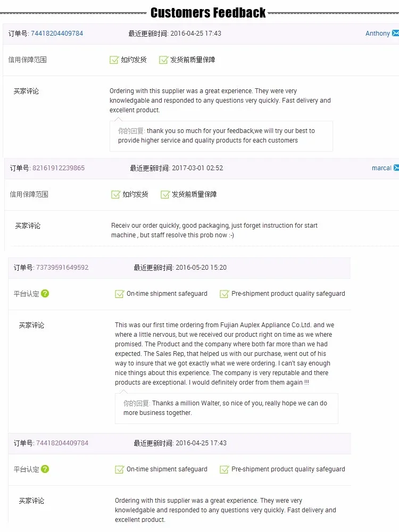Open order number 82161912239865
The image size is (399, 532).
[x=59, y=168]
